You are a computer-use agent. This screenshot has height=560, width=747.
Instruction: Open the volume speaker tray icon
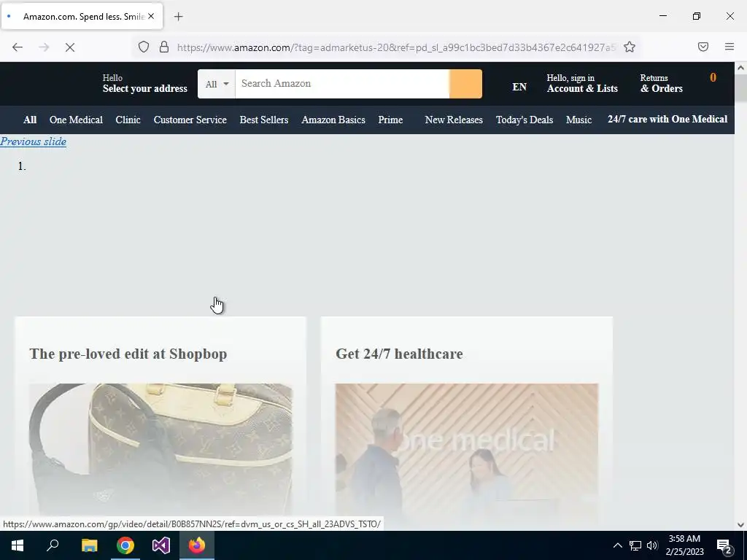652,545
